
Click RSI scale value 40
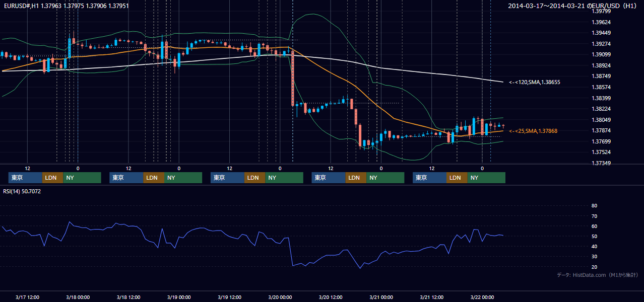594,246
